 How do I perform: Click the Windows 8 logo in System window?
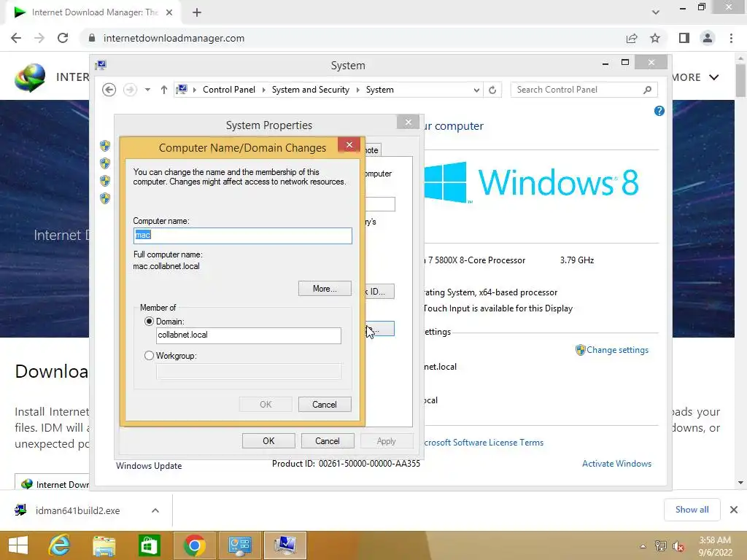[x=532, y=182]
